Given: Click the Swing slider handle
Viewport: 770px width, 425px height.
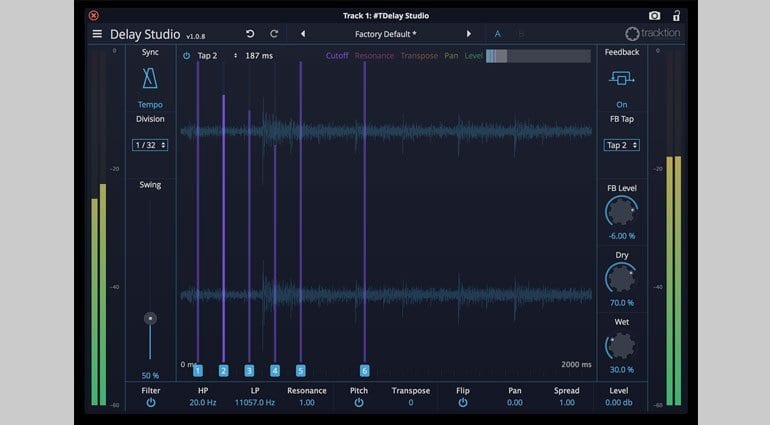Looking at the screenshot, I should [x=150, y=318].
